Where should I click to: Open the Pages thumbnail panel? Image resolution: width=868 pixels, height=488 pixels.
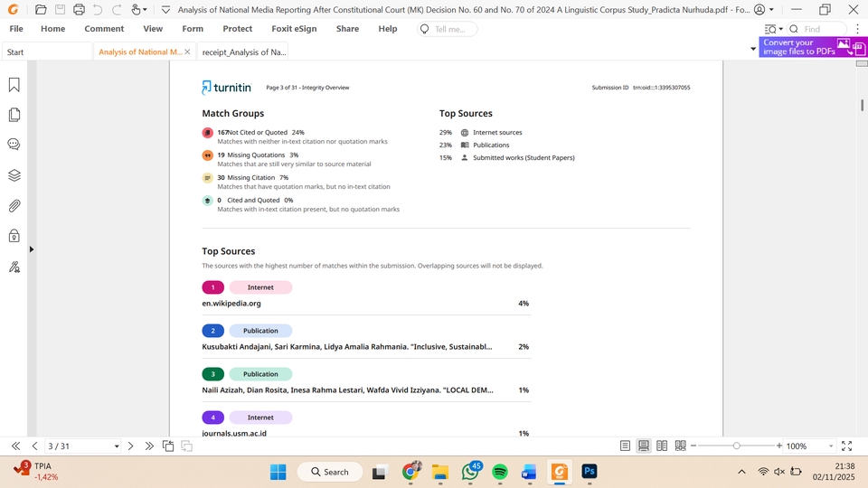click(14, 115)
